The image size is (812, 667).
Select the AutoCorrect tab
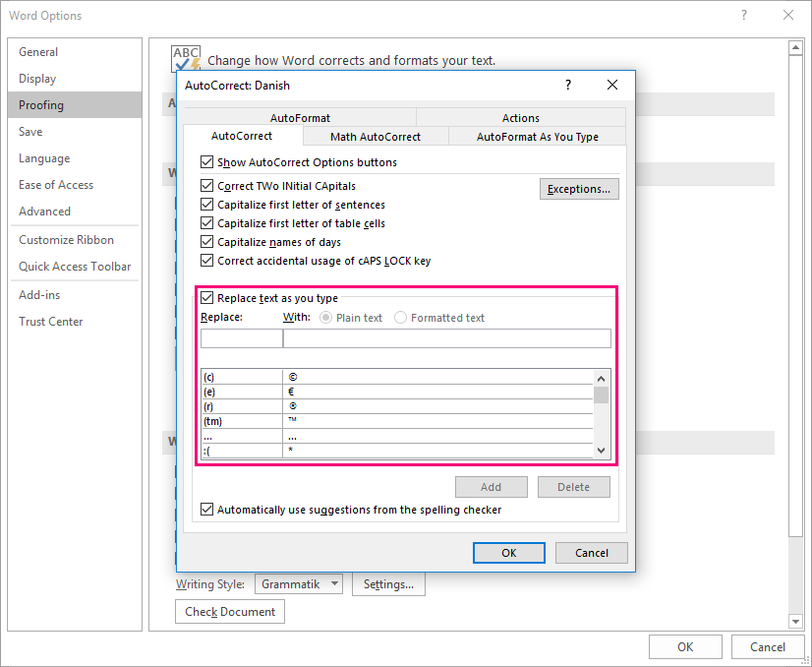coord(242,136)
